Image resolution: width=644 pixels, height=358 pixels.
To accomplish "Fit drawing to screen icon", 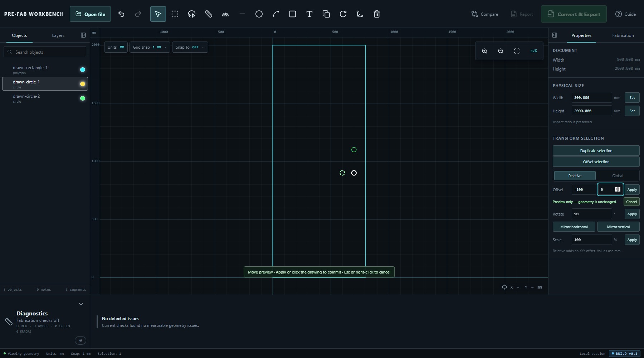I will (517, 51).
